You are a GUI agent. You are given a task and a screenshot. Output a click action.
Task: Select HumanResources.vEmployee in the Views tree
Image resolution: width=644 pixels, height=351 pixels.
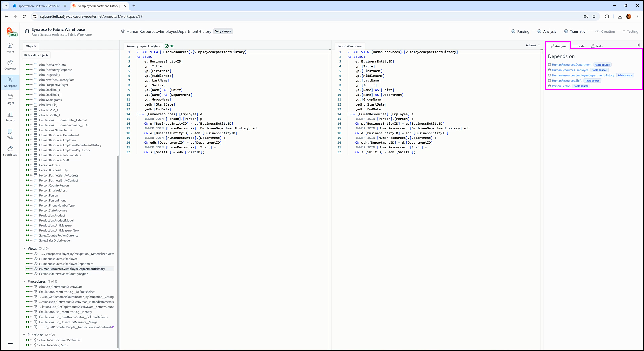pos(58,259)
